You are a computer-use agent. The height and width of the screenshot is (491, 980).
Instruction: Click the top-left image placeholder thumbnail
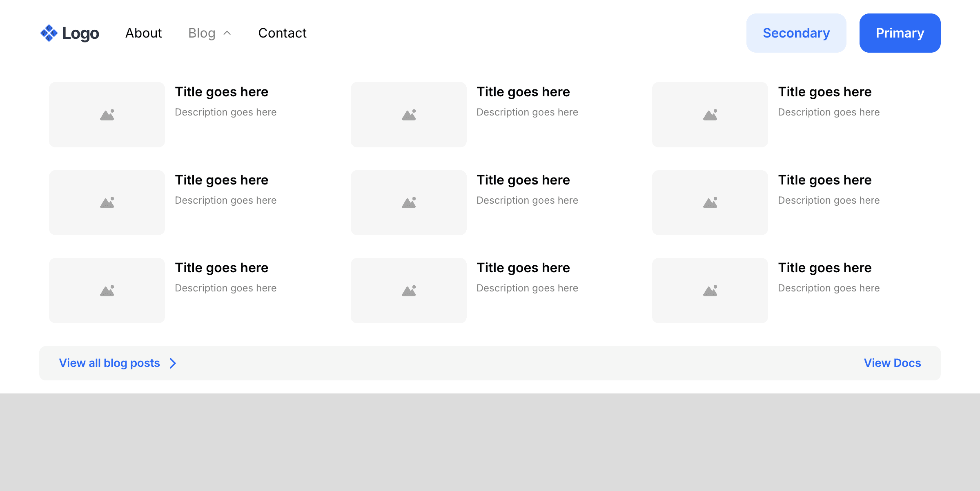pyautogui.click(x=107, y=115)
